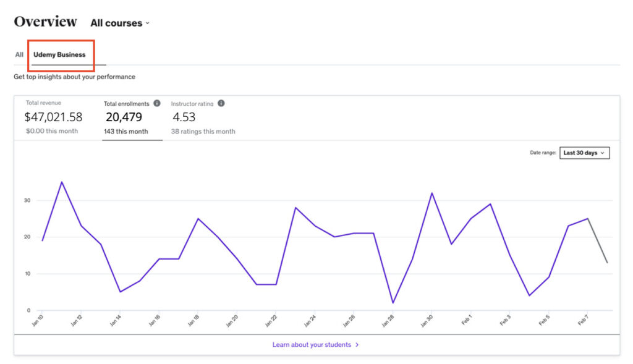Open the All courses dropdown
The height and width of the screenshot is (364, 633).
120,23
